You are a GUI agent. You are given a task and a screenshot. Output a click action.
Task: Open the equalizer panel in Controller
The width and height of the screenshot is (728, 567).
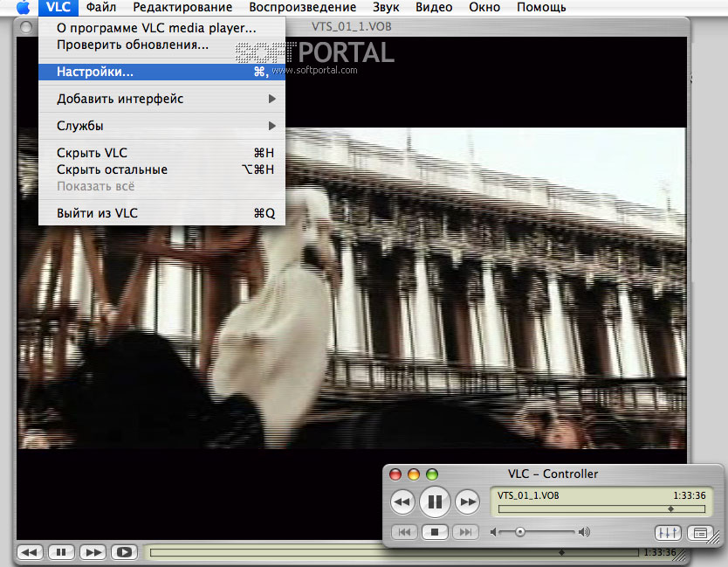(x=668, y=533)
